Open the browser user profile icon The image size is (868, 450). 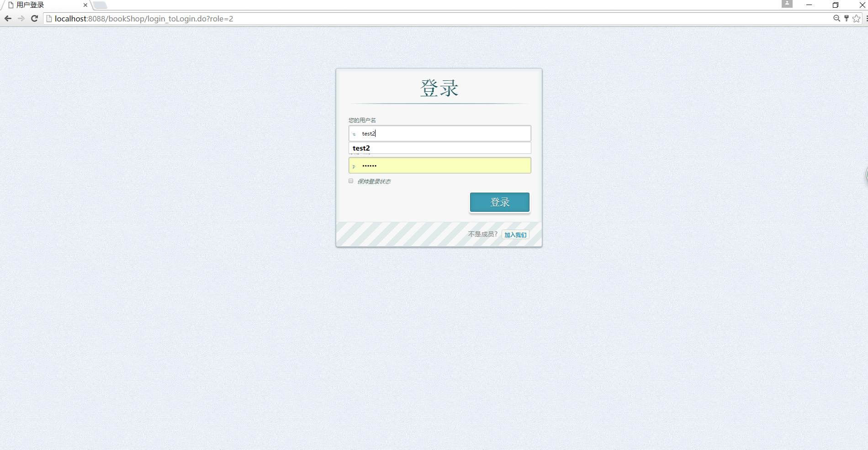787,4
